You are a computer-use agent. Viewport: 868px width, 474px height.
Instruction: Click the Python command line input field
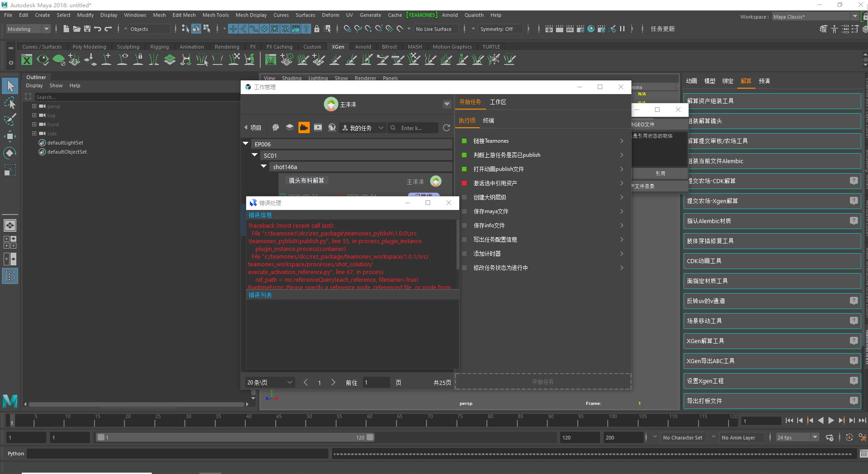177,454
